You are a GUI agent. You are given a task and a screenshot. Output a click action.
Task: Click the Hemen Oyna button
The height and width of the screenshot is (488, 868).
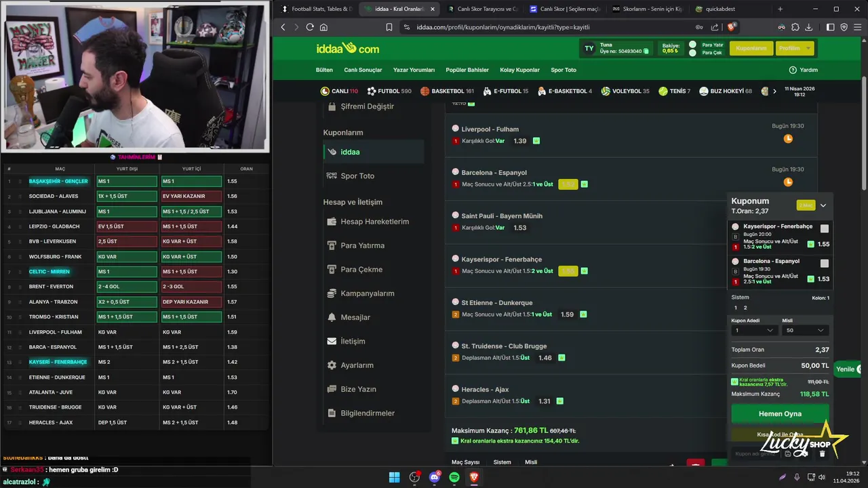click(780, 413)
